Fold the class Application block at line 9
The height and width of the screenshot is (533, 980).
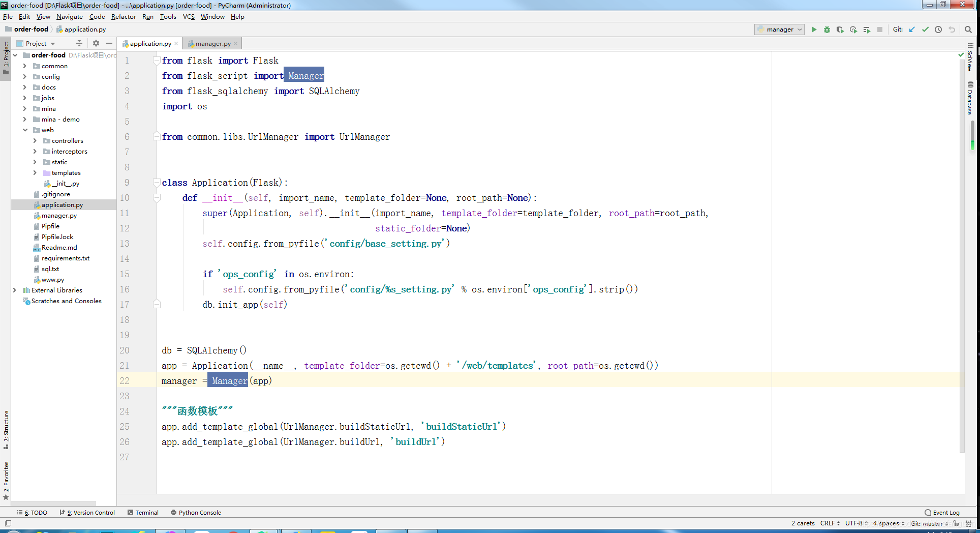157,183
